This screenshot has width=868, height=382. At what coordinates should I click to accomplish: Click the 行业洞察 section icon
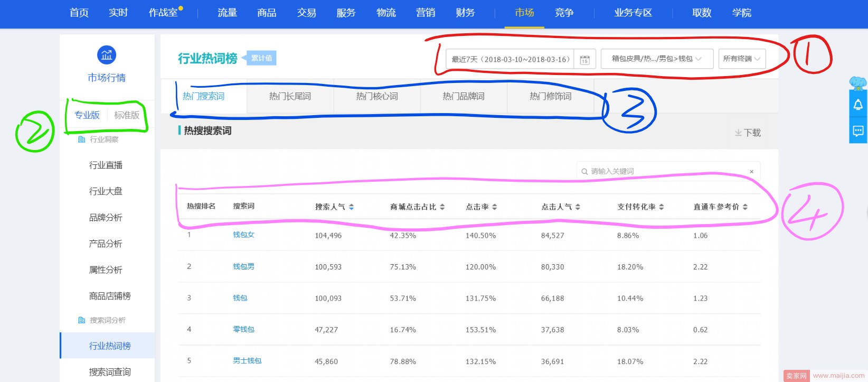pos(81,139)
